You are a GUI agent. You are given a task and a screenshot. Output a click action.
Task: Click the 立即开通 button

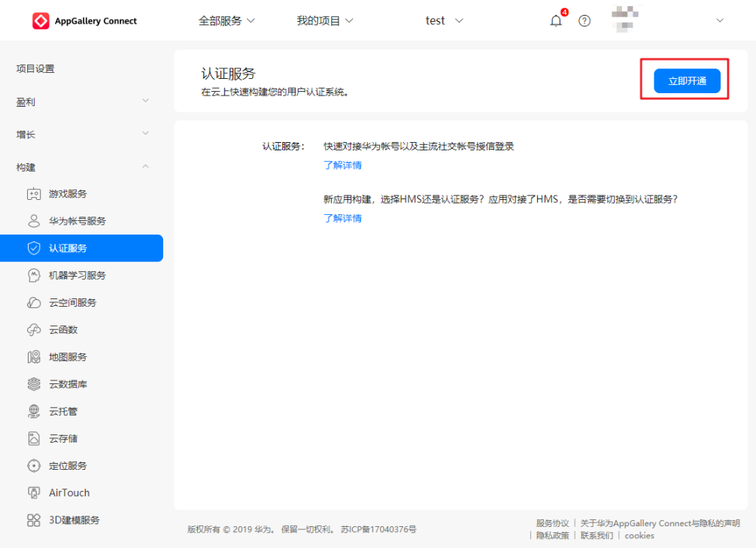click(x=687, y=80)
